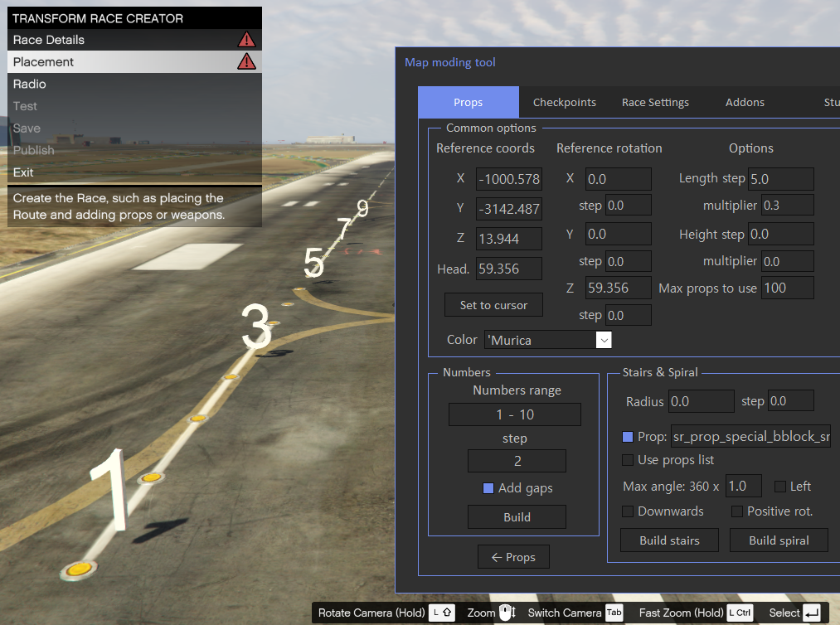This screenshot has height=625, width=840.
Task: Open the Radio menu item
Action: pos(134,84)
